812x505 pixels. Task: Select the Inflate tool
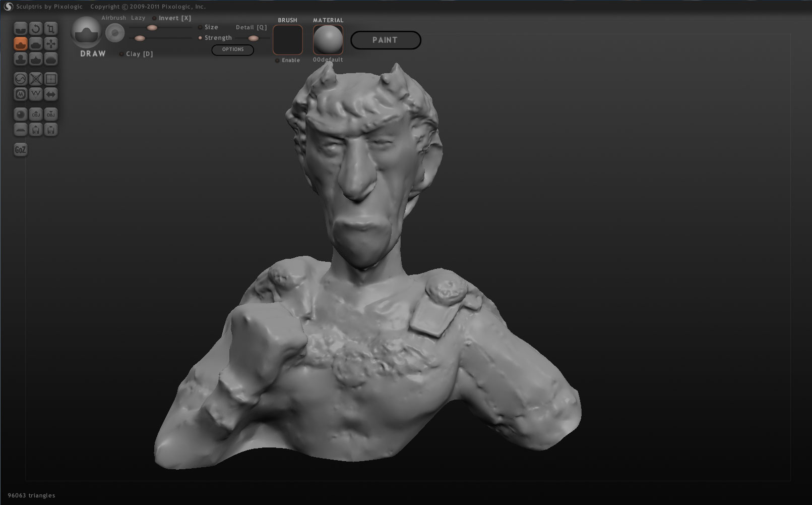pos(20,59)
